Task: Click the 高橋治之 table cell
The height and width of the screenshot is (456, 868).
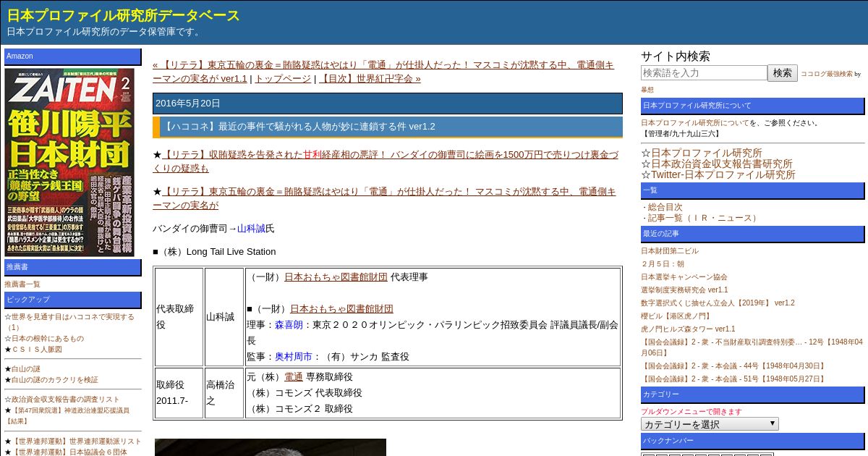Action: coord(224,393)
